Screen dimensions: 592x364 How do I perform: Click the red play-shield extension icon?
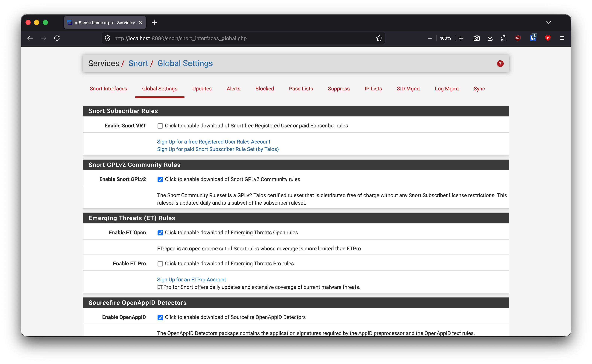point(548,38)
